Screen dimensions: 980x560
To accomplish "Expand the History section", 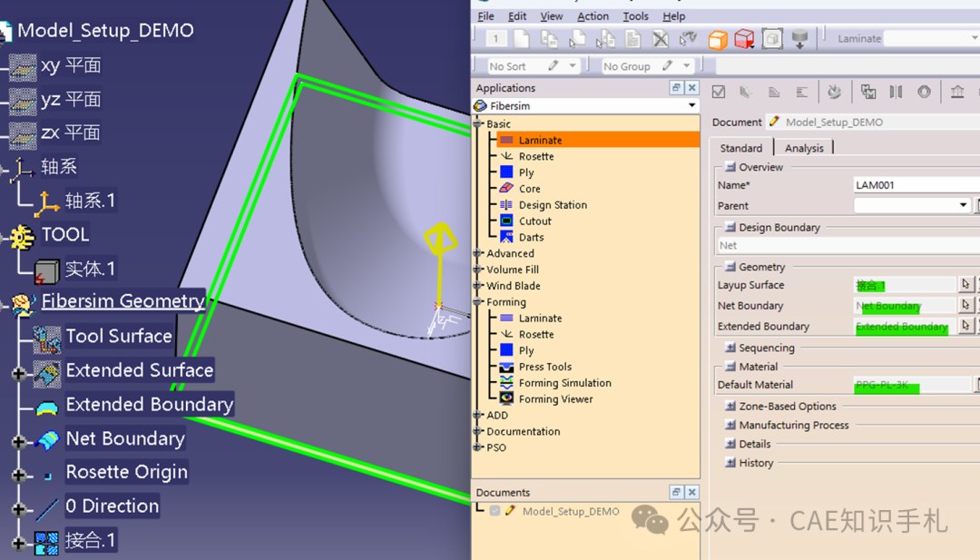I will 730,463.
